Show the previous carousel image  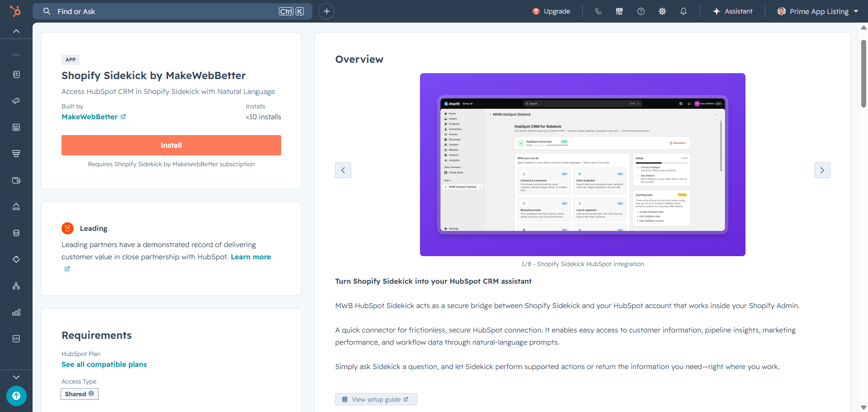coord(343,170)
